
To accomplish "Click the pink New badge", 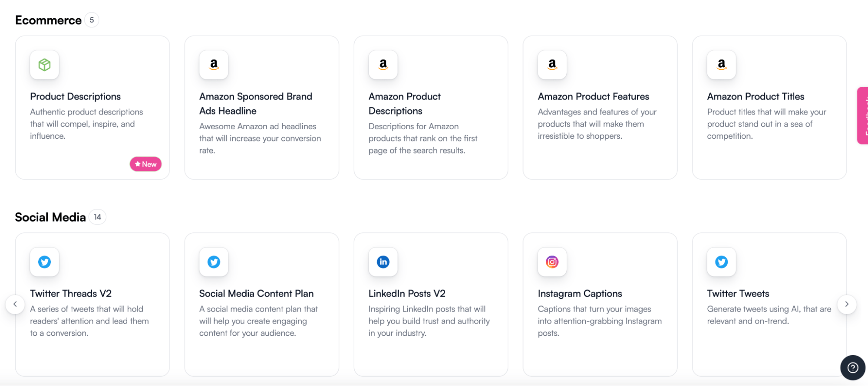I will point(145,164).
